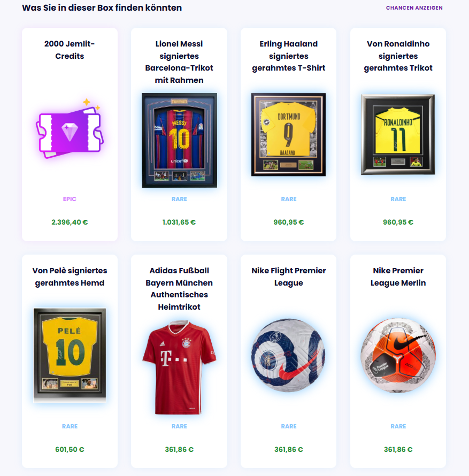
Task: Click the 1.031,65 € price on Messi card
Action: click(179, 222)
